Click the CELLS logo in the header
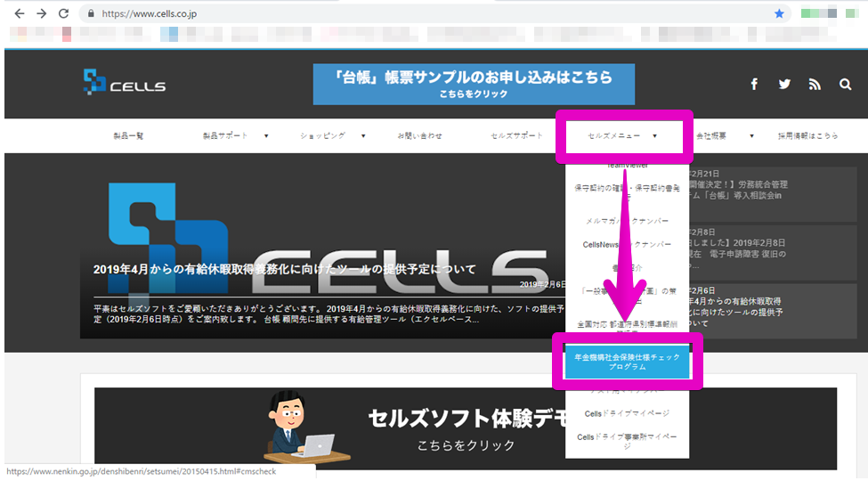The image size is (868, 481). point(125,82)
